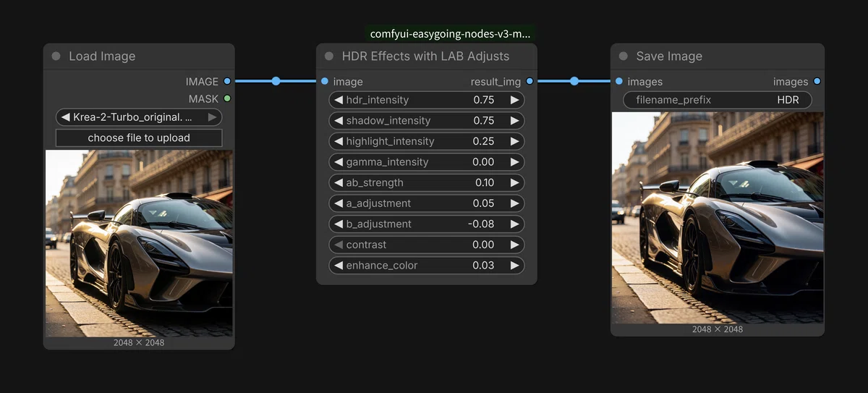Click the 2048 × 2048 label under Load Image

coord(139,342)
